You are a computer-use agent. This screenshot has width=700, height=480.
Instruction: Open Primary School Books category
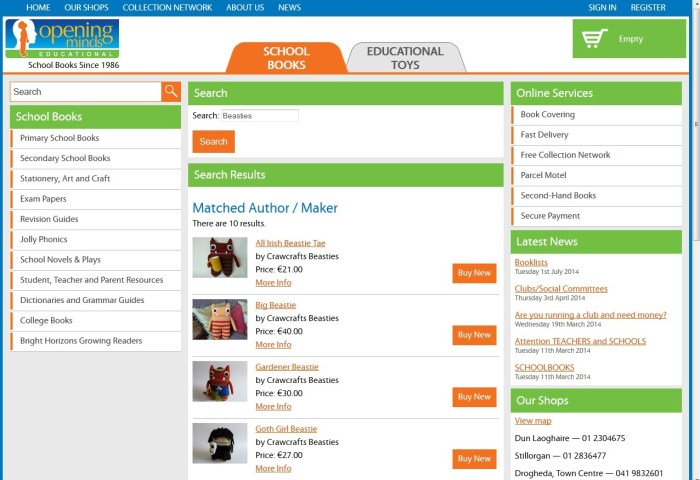96,138
